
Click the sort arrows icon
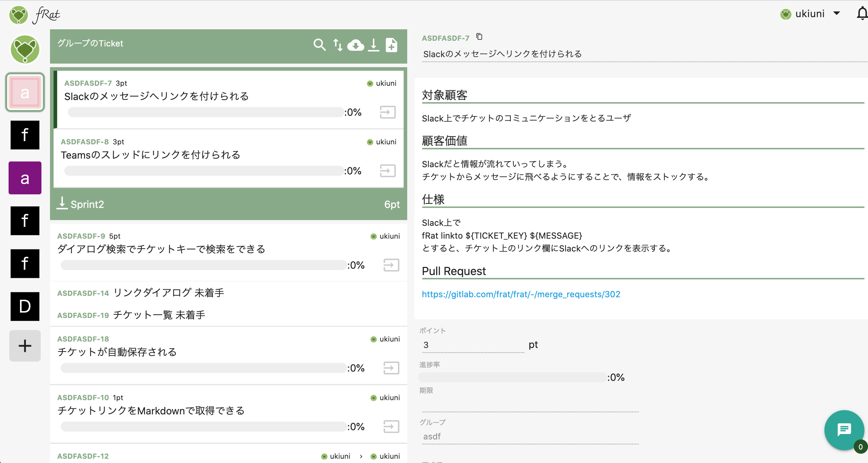[338, 45]
